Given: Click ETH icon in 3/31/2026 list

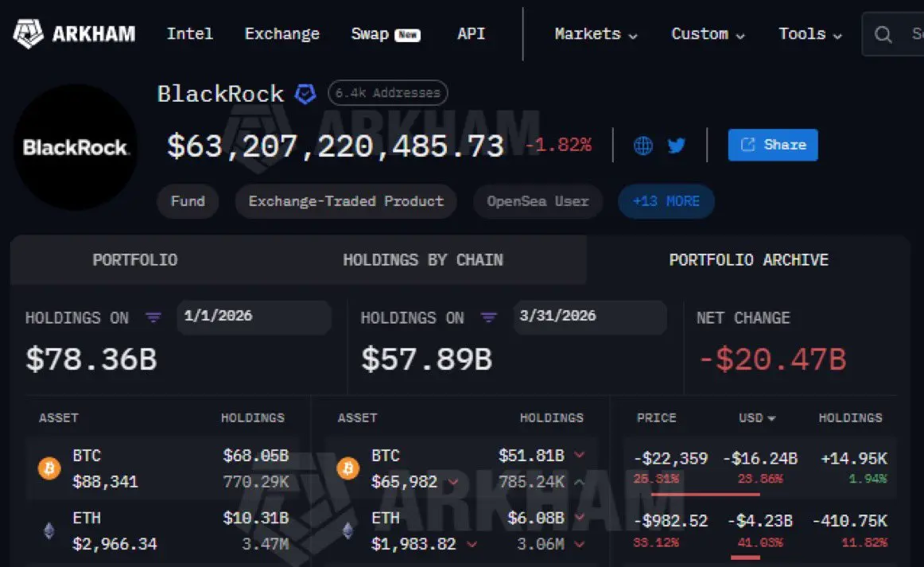Looking at the screenshot, I should 348,531.
